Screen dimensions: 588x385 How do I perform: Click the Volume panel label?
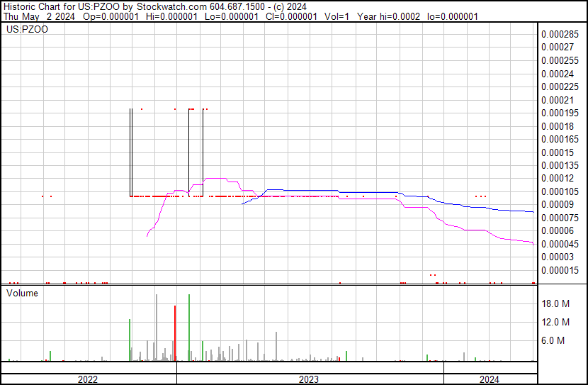[22, 293]
